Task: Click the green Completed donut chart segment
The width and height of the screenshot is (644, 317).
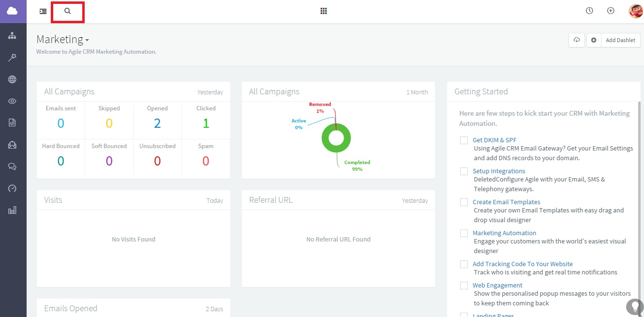Action: [336, 150]
